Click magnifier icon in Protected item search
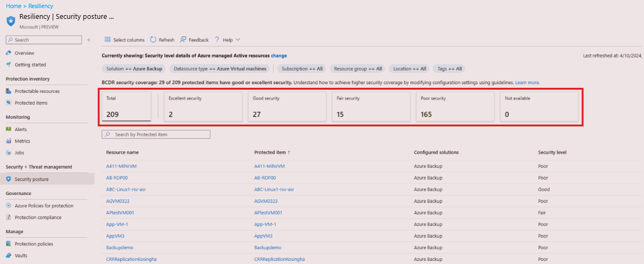 [x=108, y=134]
